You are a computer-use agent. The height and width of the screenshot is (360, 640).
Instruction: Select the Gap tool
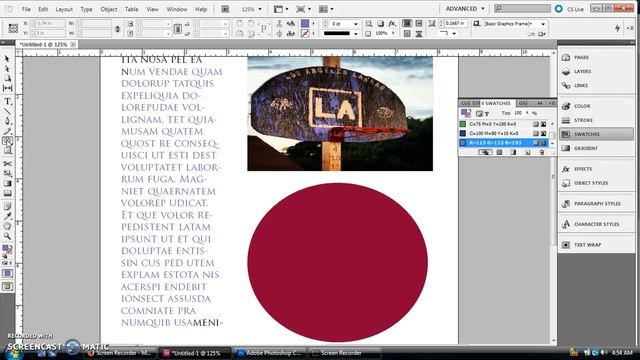click(7, 88)
